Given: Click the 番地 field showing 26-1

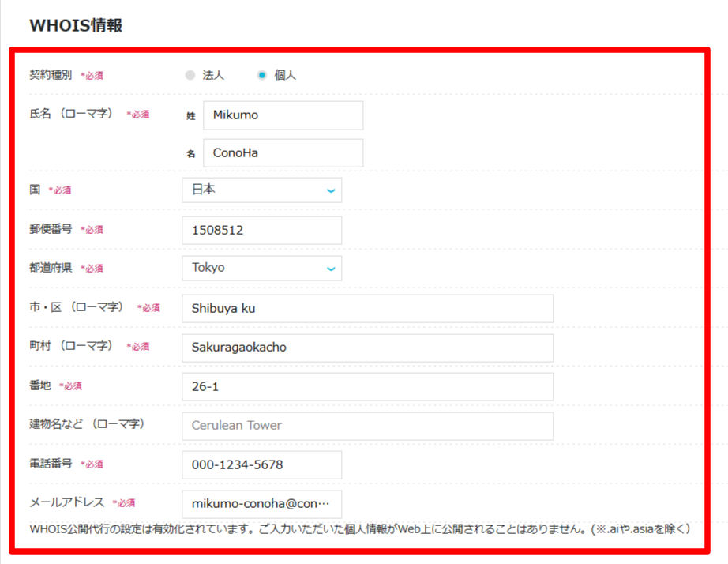Looking at the screenshot, I should coord(367,386).
